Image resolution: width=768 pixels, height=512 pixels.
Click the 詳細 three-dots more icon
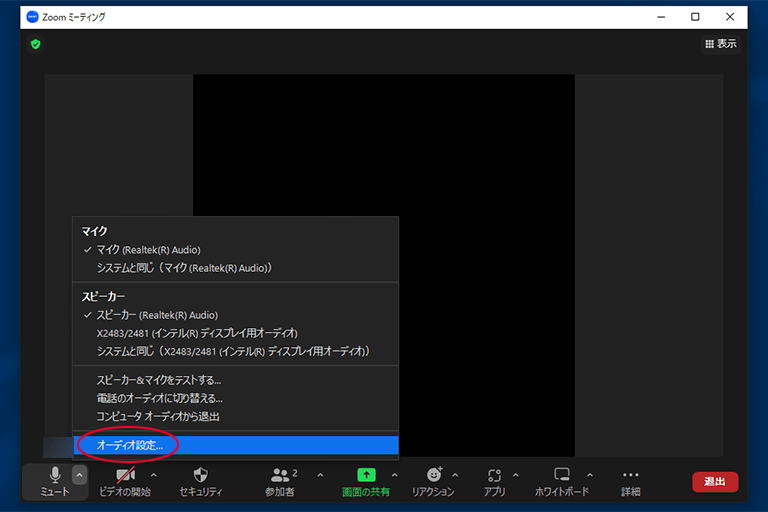click(630, 476)
